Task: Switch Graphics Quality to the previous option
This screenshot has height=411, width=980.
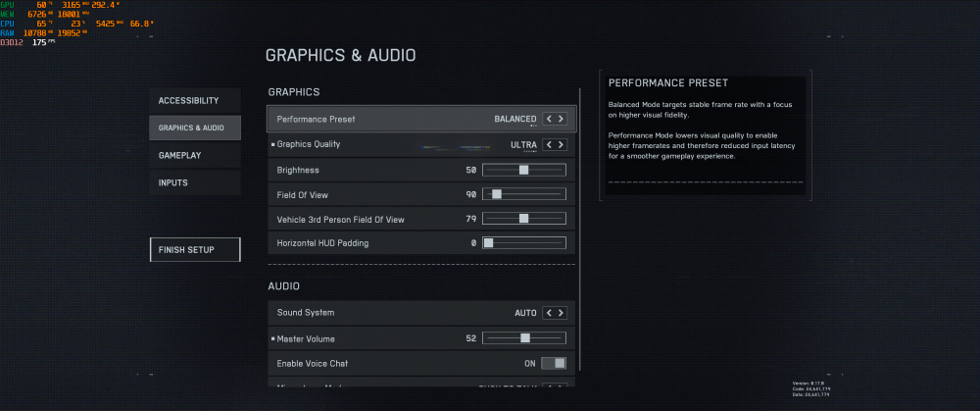Action: click(x=549, y=144)
